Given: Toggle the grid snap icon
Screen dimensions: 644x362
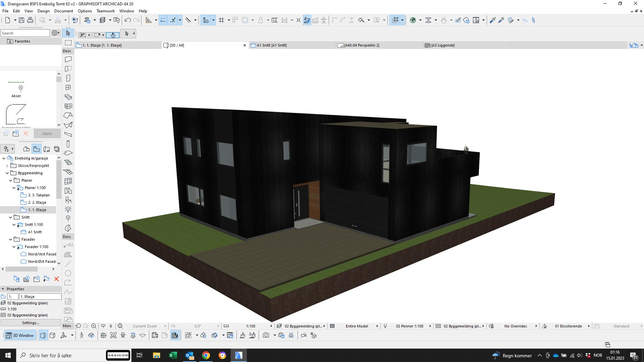Looking at the screenshot, I should (221, 20).
